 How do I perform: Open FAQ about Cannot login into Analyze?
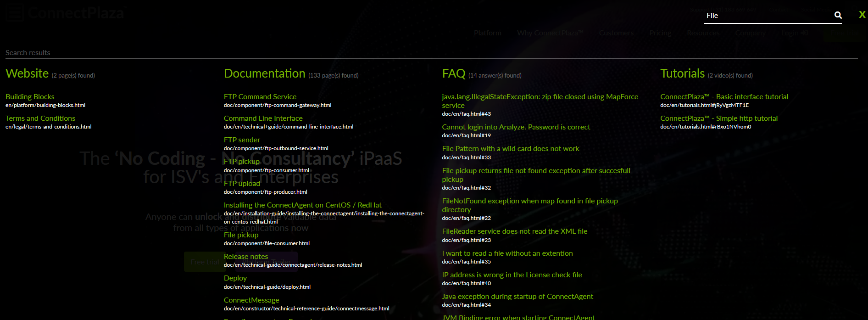(516, 127)
